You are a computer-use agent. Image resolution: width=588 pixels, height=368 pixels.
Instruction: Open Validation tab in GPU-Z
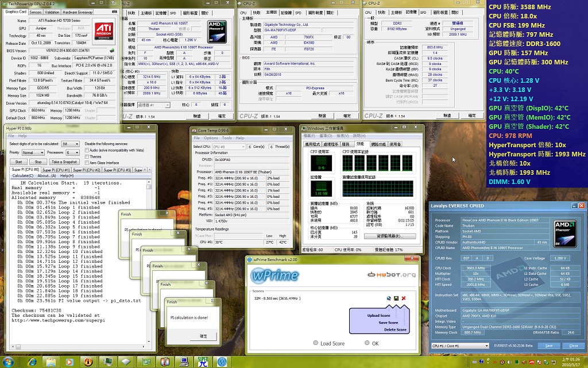click(x=52, y=12)
